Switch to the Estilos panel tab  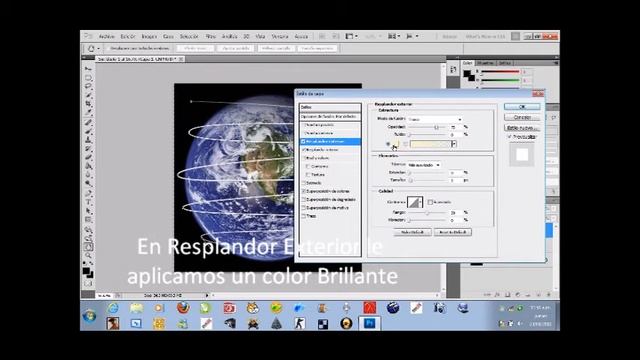pos(504,63)
